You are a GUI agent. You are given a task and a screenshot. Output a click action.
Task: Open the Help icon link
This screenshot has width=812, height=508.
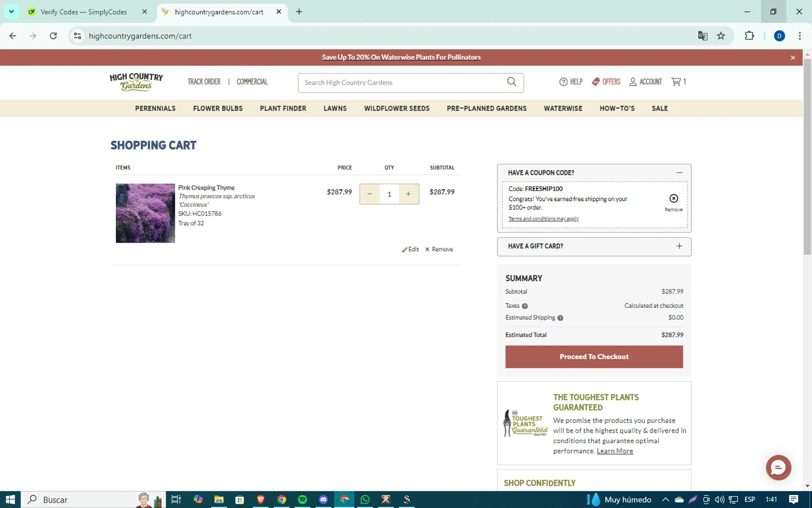point(571,82)
